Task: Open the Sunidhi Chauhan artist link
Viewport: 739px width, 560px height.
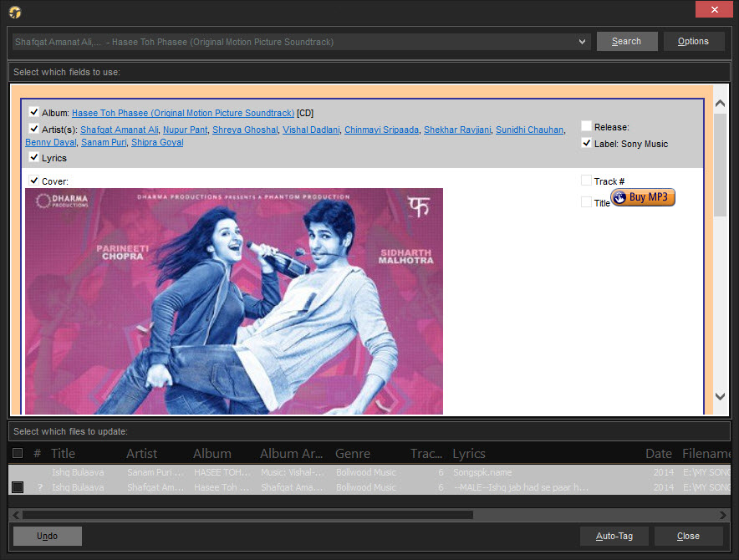Action: (x=529, y=130)
